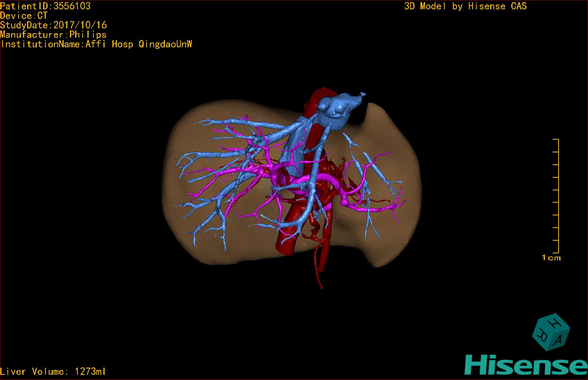588x380 pixels.
Task: Select the PatientID:3556103 text overlay
Action: pos(45,6)
